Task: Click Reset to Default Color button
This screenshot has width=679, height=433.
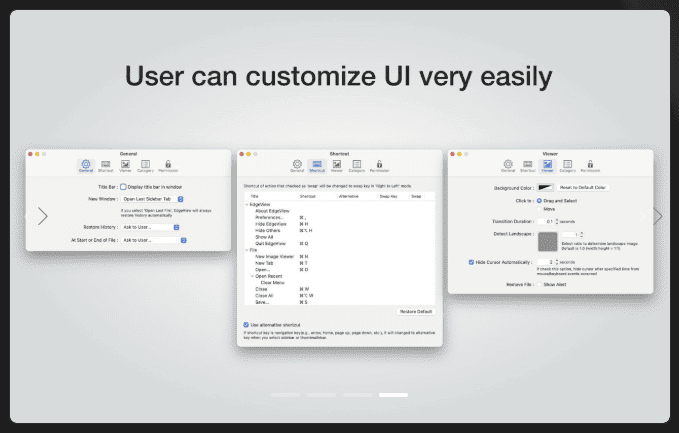Action: click(582, 187)
